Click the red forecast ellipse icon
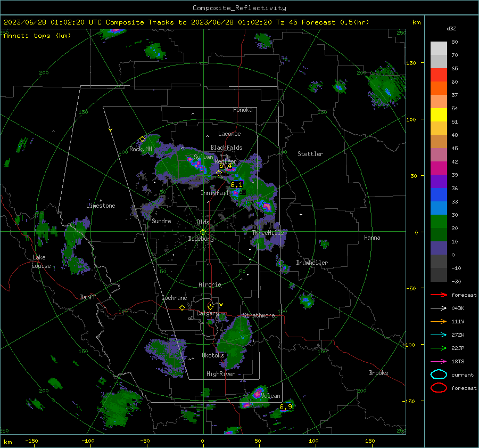Image resolution: width=479 pixels, height=448 pixels. 439,388
